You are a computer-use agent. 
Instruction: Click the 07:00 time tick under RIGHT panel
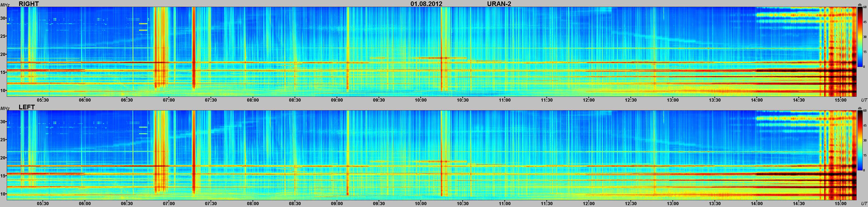pyautogui.click(x=169, y=100)
